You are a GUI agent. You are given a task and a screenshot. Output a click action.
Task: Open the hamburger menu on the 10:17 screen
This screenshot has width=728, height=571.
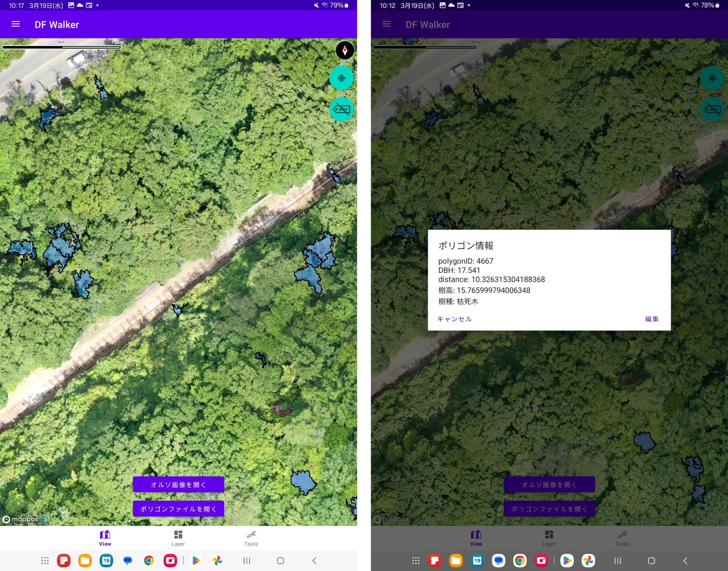16,24
